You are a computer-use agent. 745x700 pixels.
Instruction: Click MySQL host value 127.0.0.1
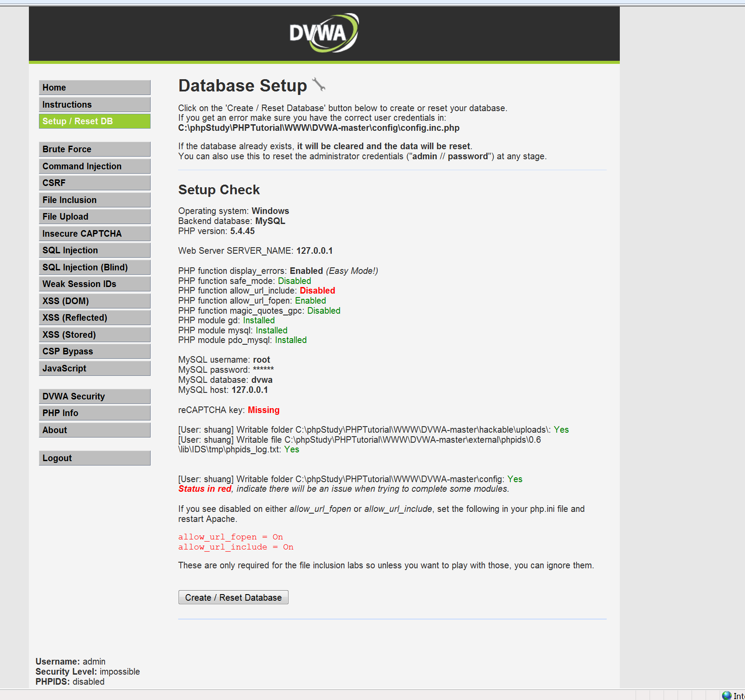tap(250, 390)
